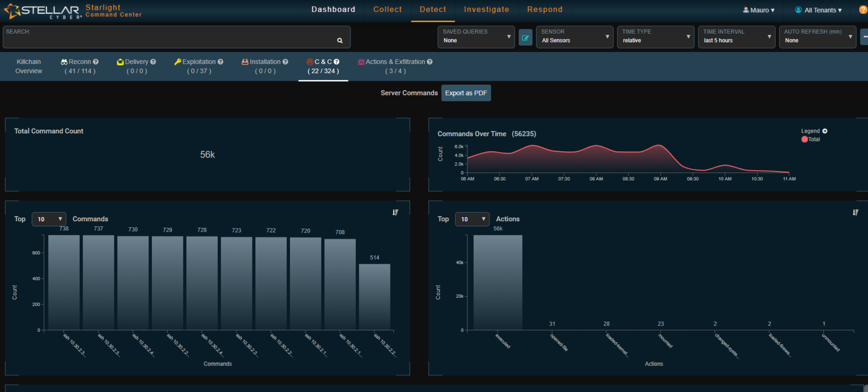Select the Killchain Overview tab
Screen dimensions: 868x392
point(29,66)
